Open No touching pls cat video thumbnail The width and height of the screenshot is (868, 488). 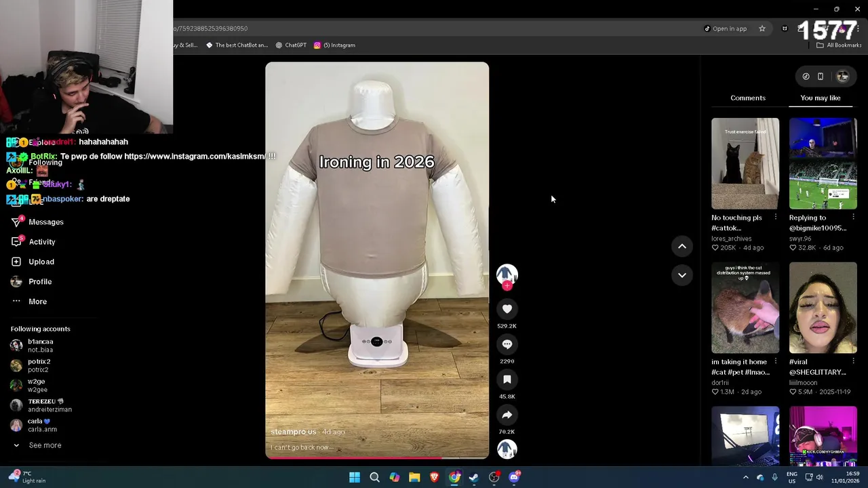(x=745, y=163)
